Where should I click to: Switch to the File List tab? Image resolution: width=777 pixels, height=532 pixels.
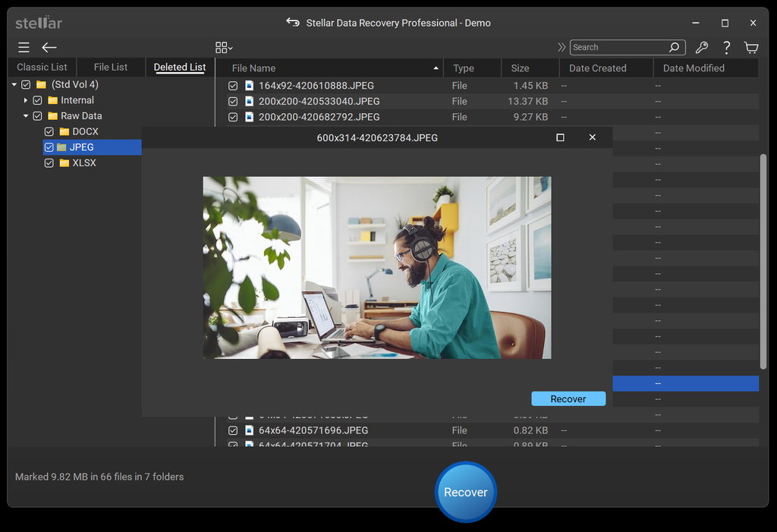tap(111, 67)
